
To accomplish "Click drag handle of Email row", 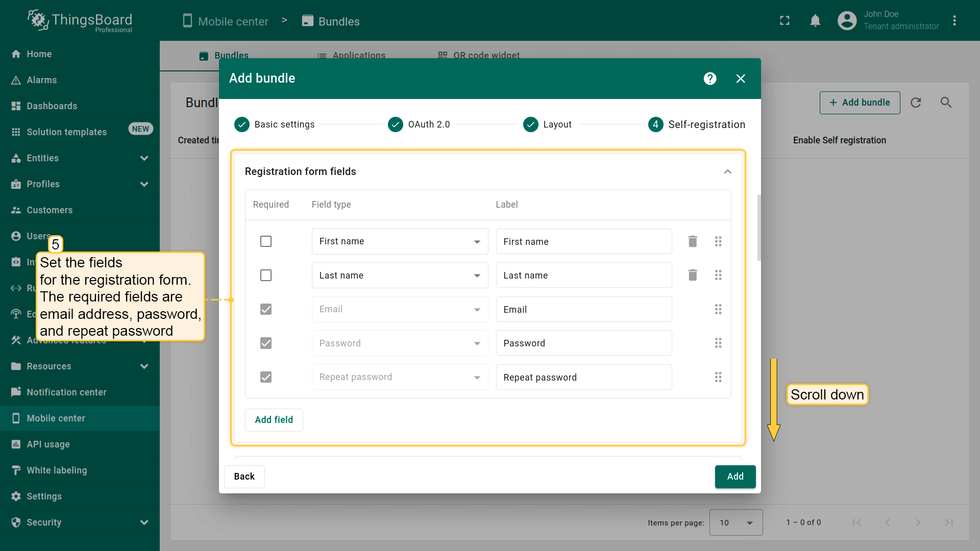I will (x=718, y=309).
